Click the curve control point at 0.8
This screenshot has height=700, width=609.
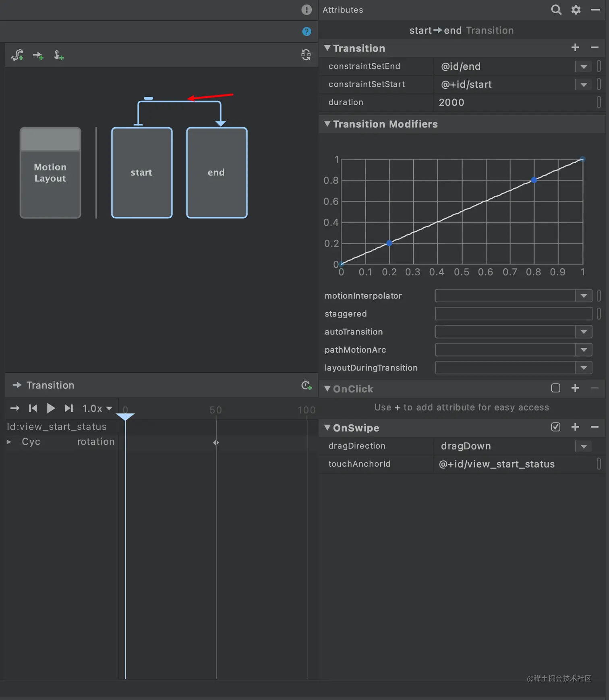[534, 180]
